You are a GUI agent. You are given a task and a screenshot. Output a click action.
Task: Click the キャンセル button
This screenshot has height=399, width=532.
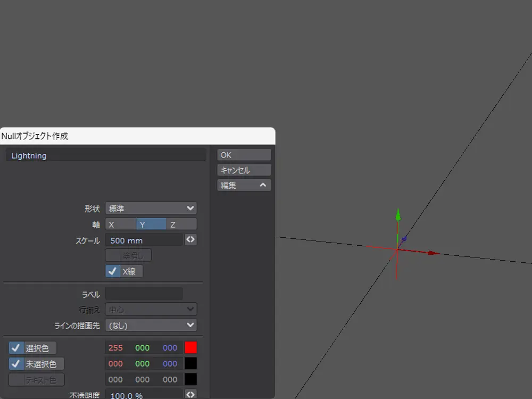[x=244, y=170]
